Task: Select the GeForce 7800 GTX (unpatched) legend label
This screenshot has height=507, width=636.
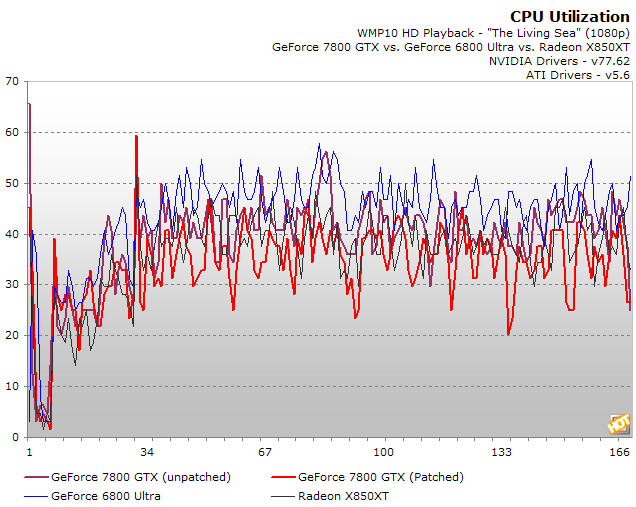Action: 141,477
